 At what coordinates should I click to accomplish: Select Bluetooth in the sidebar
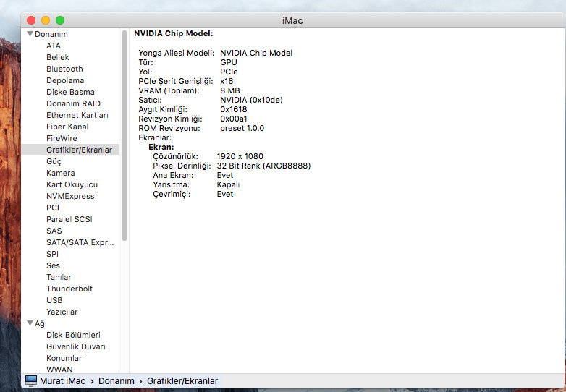coord(64,69)
